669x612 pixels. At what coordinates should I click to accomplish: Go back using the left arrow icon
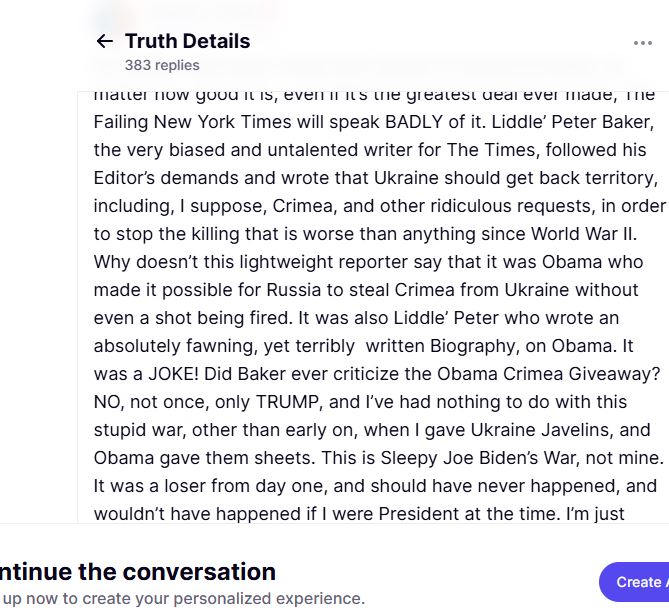click(x=105, y=41)
